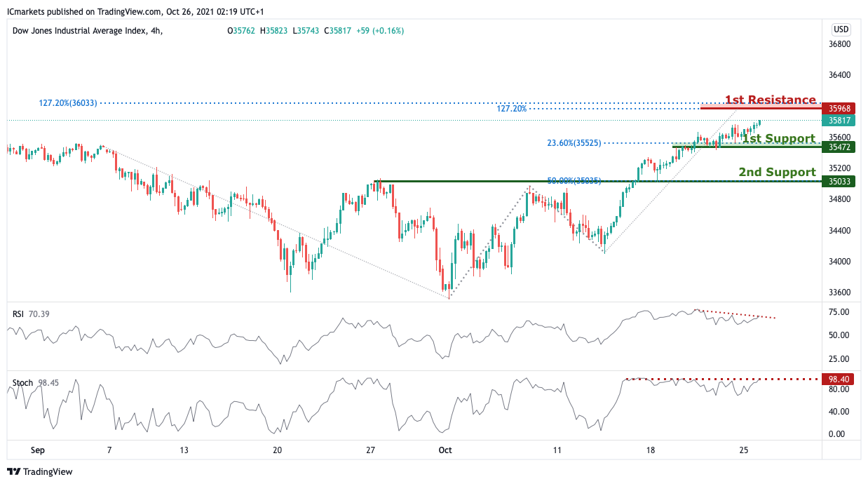
Task: Click the 36800 price axis label
Action: [840, 43]
